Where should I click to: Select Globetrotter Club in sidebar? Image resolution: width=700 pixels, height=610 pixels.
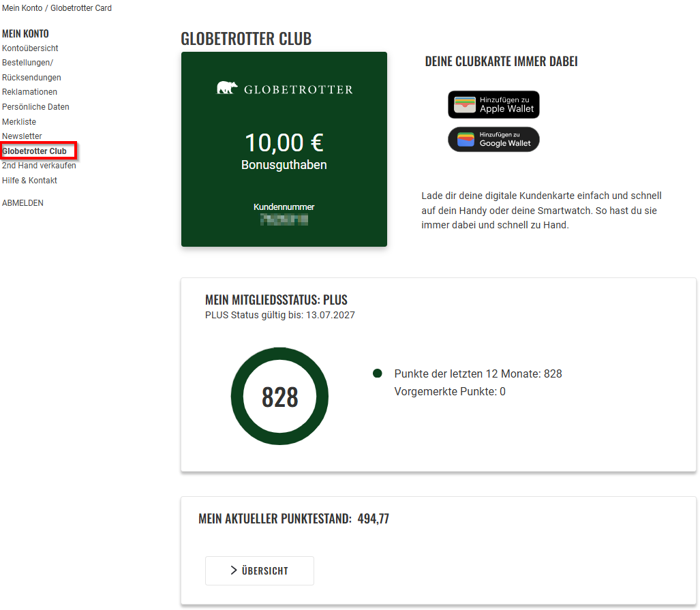click(x=34, y=151)
